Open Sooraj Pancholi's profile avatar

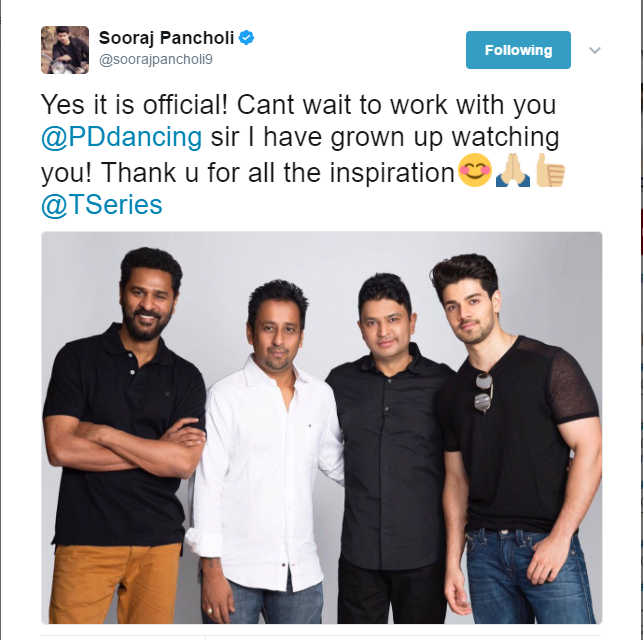click(65, 50)
